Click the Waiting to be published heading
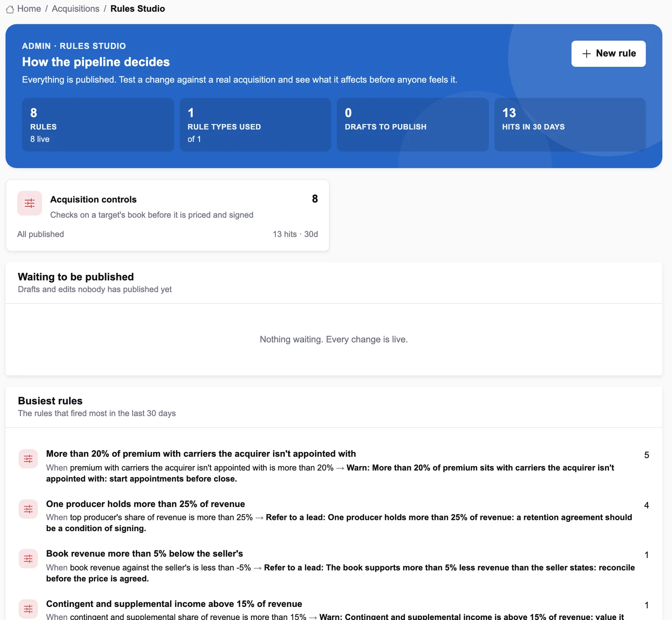Screen dimensions: 672x620 click(76, 277)
